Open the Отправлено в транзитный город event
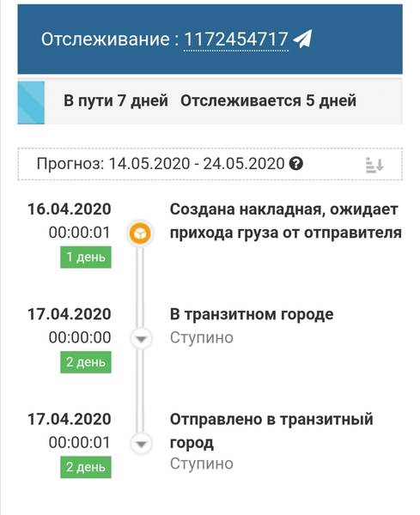Viewport: 420px width, 515px height. [271, 431]
